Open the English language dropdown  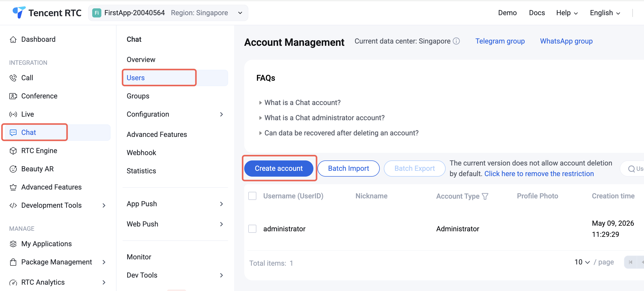point(605,13)
